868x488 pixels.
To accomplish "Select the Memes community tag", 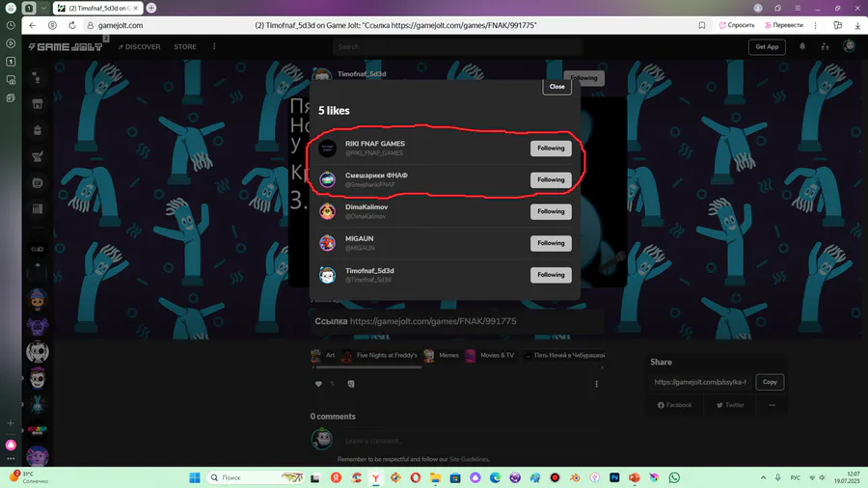I will click(x=442, y=355).
